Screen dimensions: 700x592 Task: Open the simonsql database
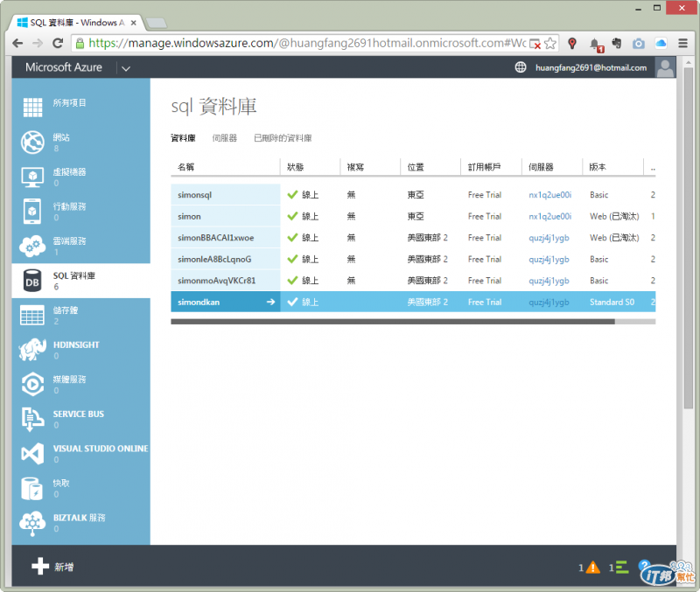[x=194, y=195]
